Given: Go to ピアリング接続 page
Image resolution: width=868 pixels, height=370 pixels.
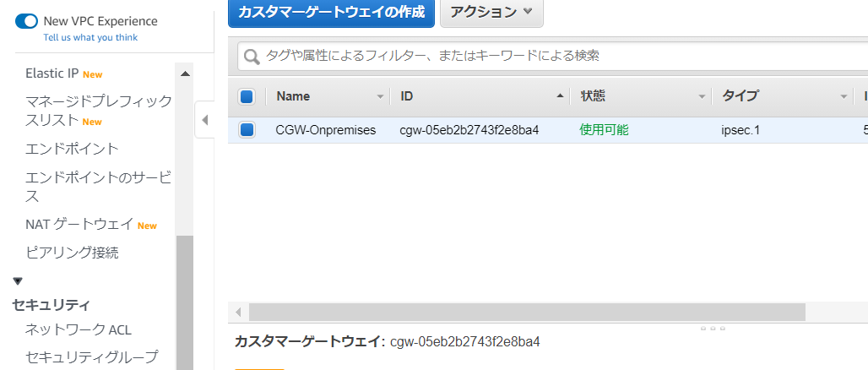Looking at the screenshot, I should pyautogui.click(x=72, y=252).
